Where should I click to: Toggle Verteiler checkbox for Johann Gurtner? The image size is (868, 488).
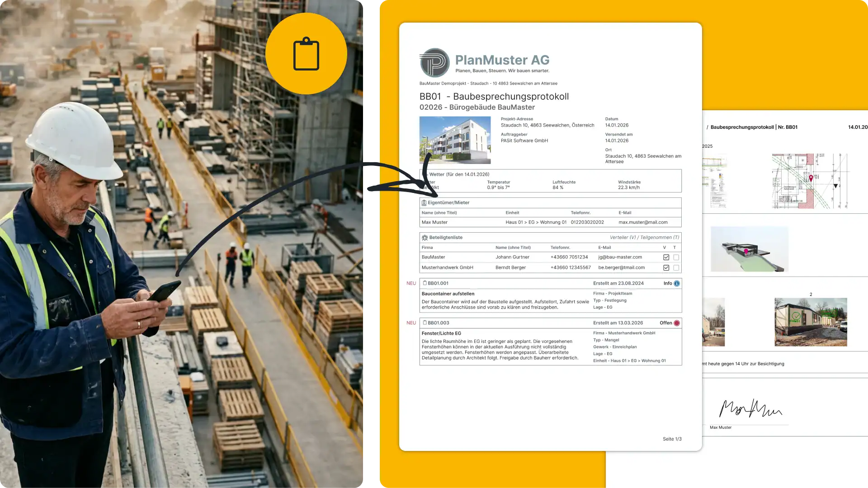point(666,257)
